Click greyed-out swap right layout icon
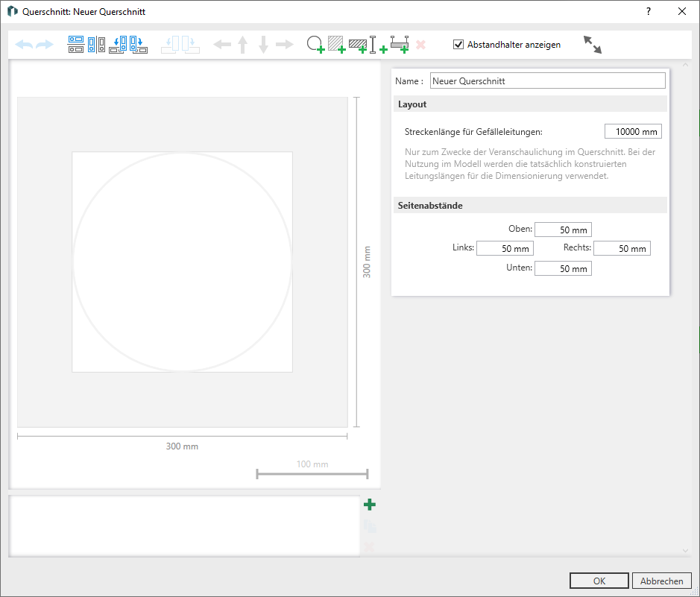The image size is (700, 597). click(x=191, y=45)
